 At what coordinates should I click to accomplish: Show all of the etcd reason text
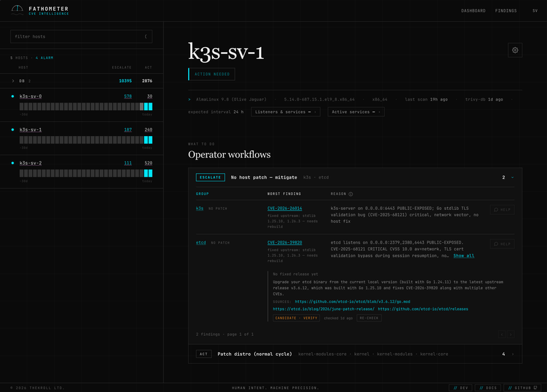click(464, 256)
